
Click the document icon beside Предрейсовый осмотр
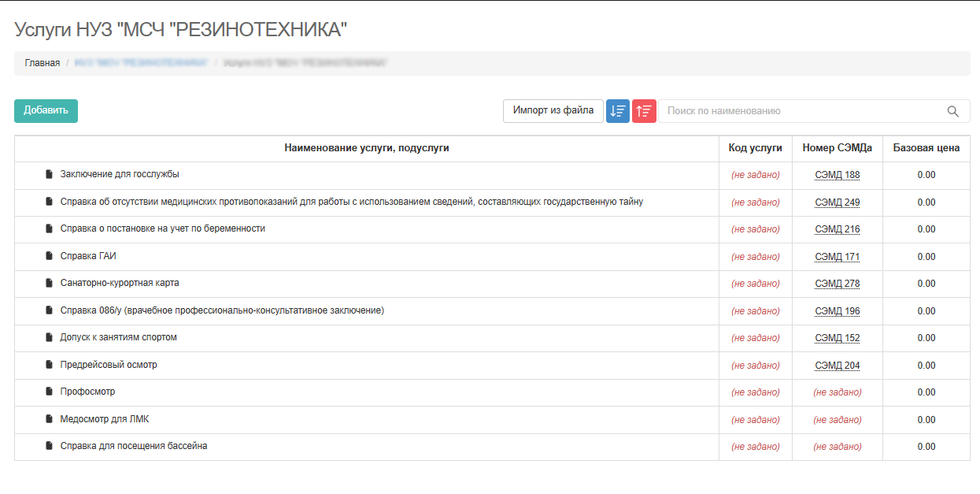click(x=50, y=365)
